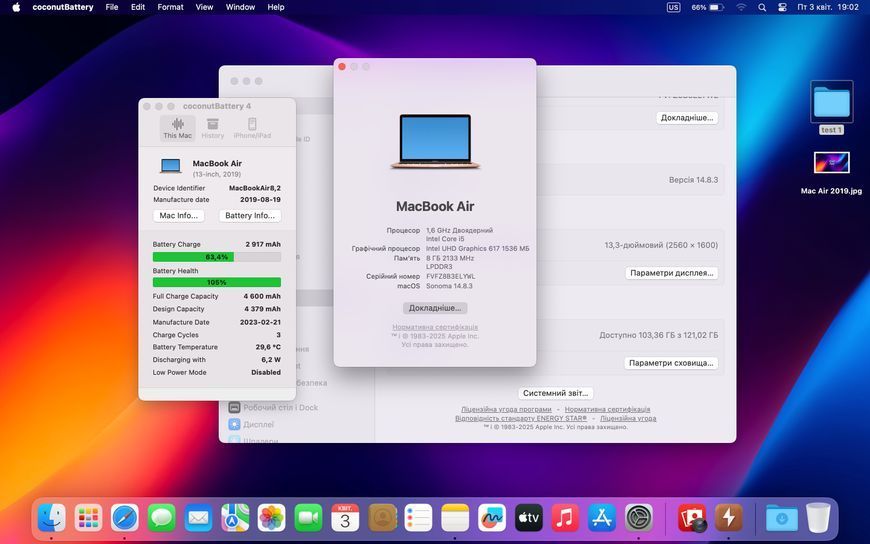
Task: Launch Freeform from the Dock
Action: [492, 518]
